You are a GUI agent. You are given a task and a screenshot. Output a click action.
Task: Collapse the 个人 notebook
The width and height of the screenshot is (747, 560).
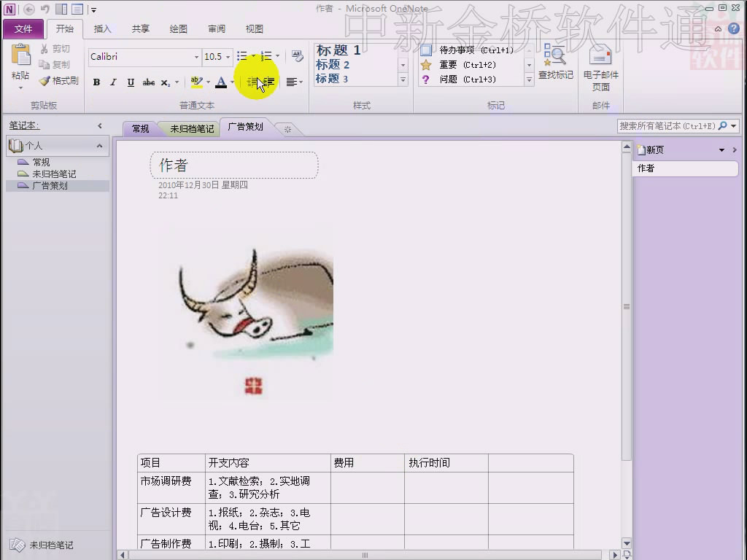99,146
